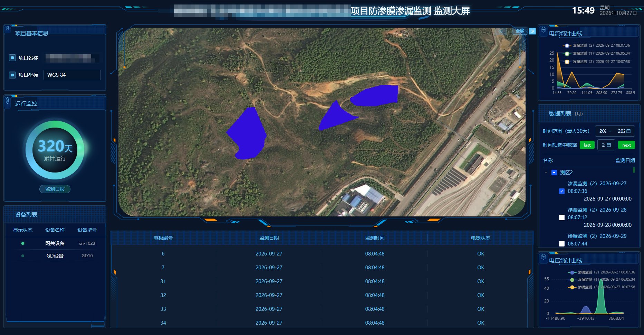Click the data list green scrollbar thumb

pyautogui.click(x=634, y=170)
